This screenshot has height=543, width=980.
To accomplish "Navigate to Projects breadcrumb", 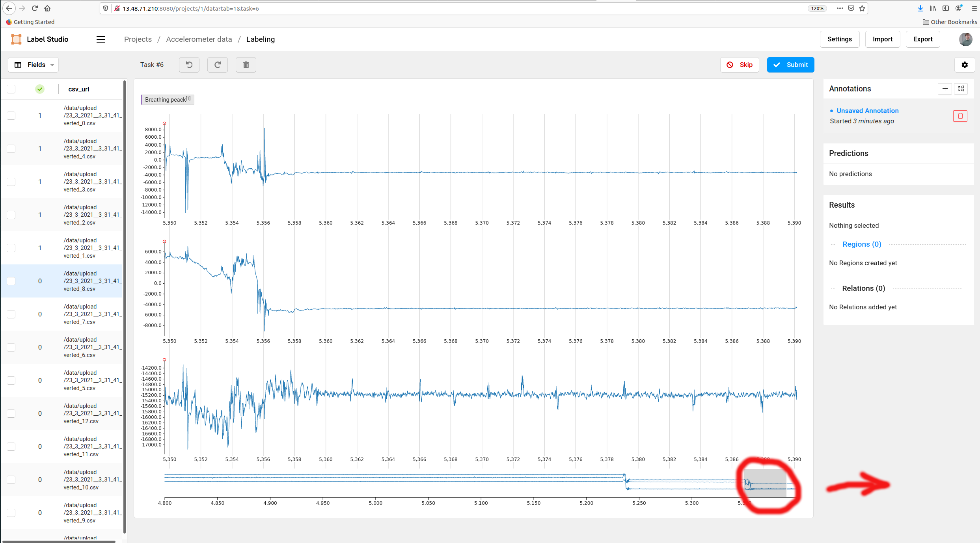I will pyautogui.click(x=138, y=39).
